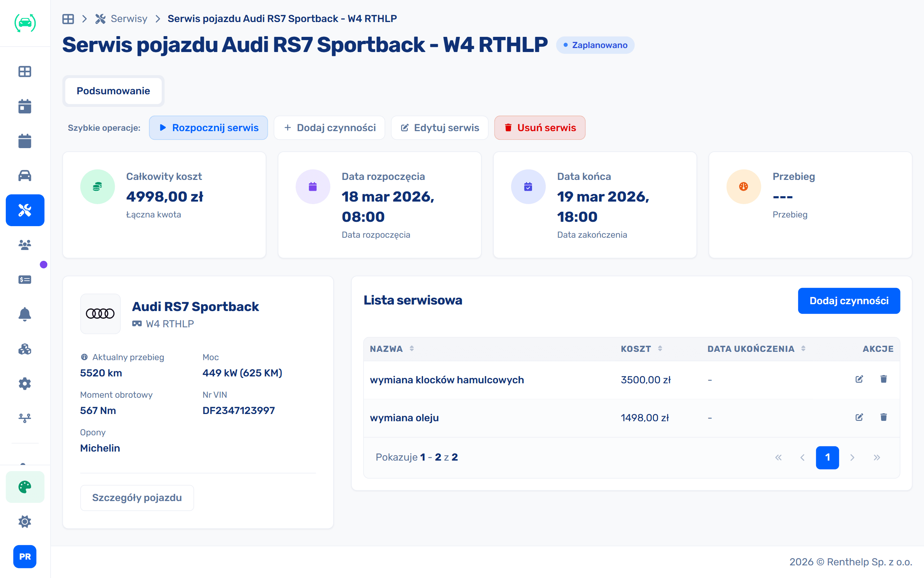Click the speedometer icon in the Przebieg card
This screenshot has height=578, width=924.
(744, 186)
